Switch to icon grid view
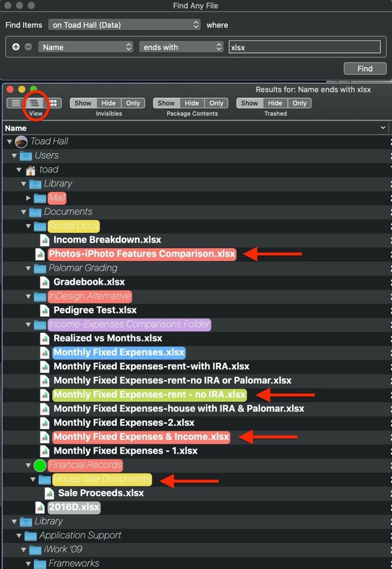Image resolution: width=392 pixels, height=569 pixels. click(52, 103)
